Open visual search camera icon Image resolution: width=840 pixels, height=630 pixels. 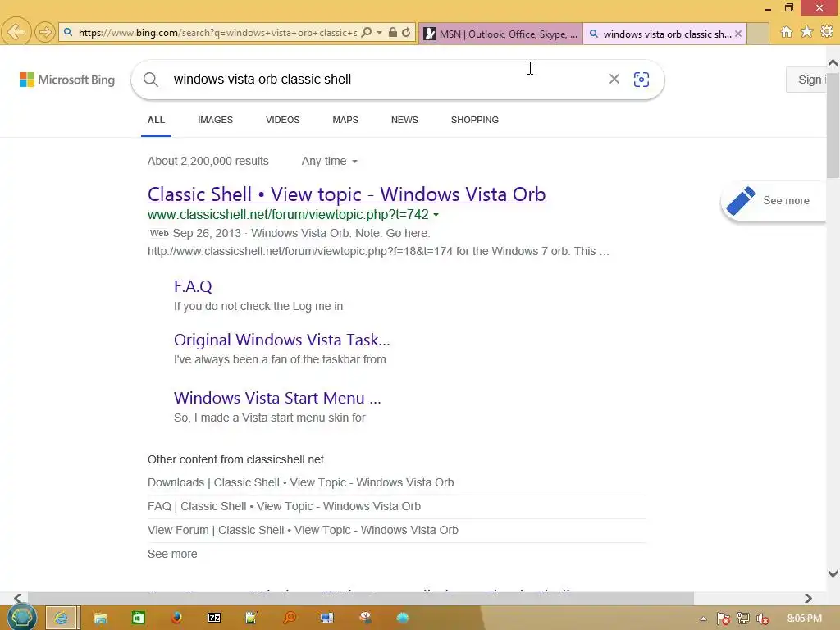coord(641,80)
